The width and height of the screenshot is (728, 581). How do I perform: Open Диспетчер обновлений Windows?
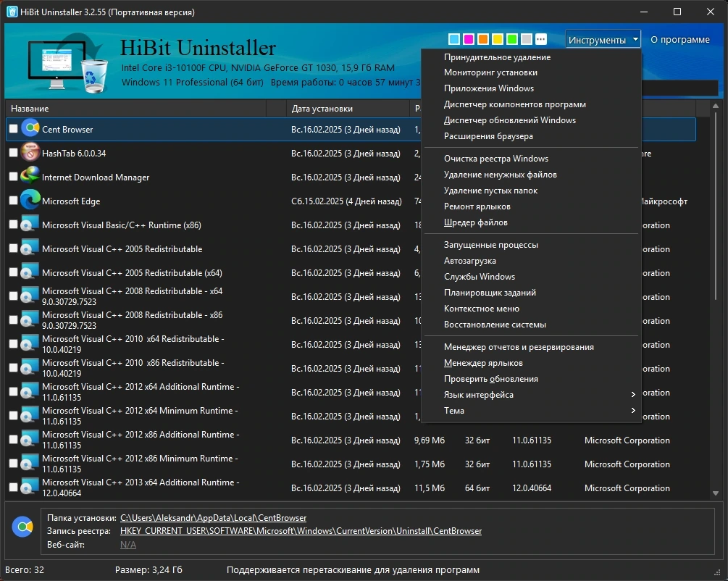coord(532,120)
